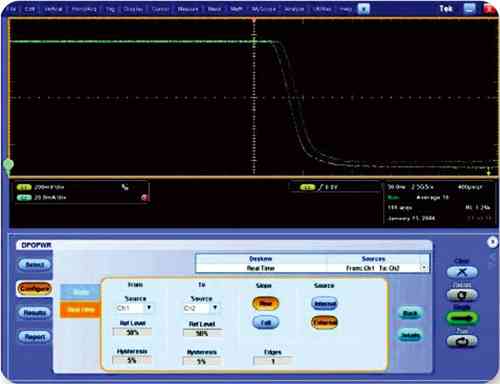The height and width of the screenshot is (384, 500).
Task: Click the round close icon on DPOPWR panel
Action: [x=492, y=242]
